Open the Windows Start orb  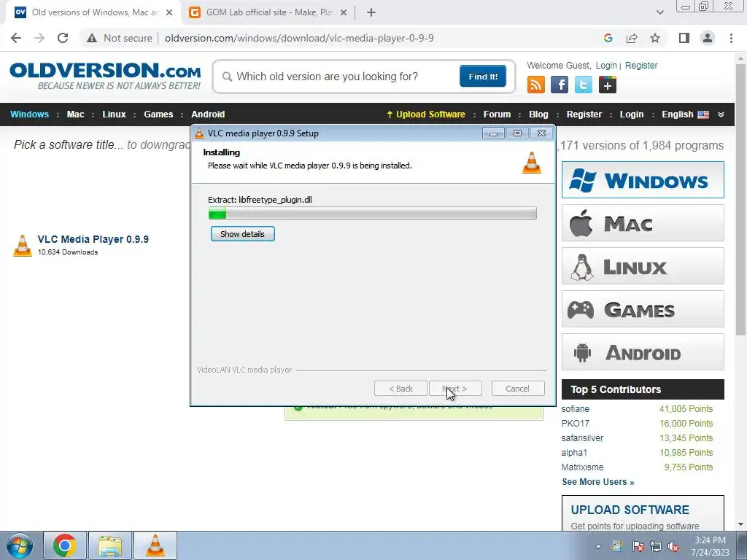pyautogui.click(x=20, y=545)
